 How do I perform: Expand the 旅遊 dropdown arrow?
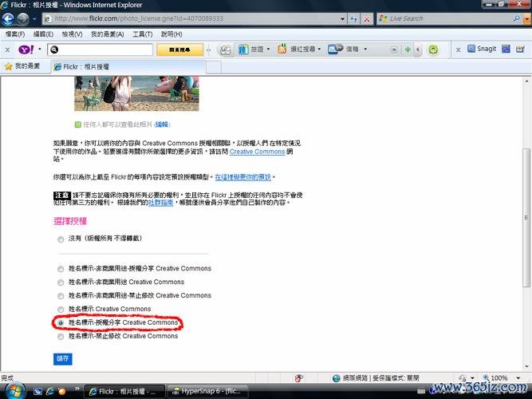[x=268, y=49]
